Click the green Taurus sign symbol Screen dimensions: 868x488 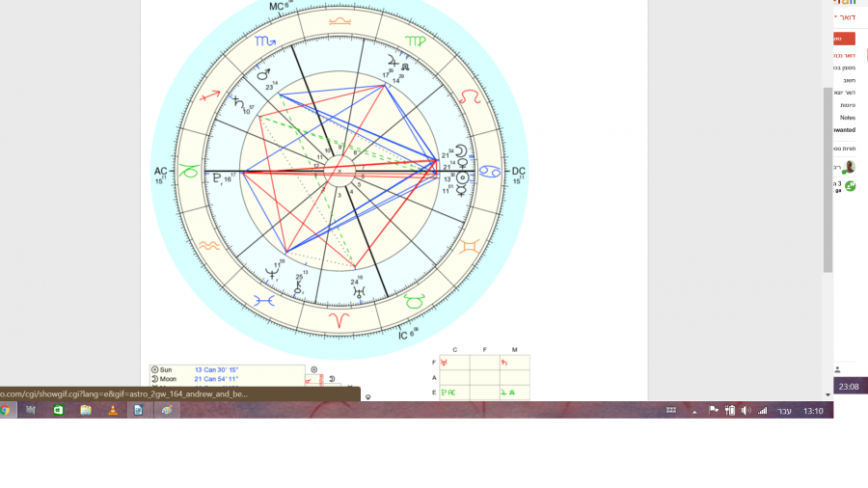(x=414, y=301)
